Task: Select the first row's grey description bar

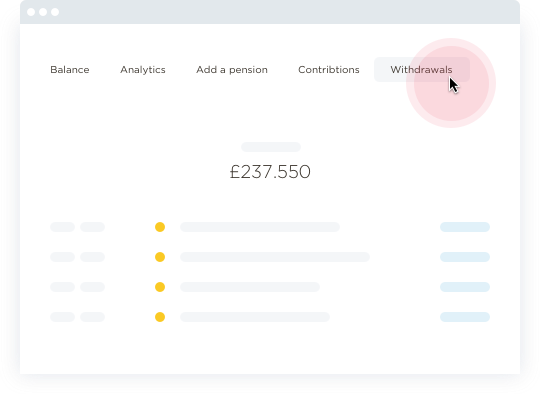Action: click(260, 227)
